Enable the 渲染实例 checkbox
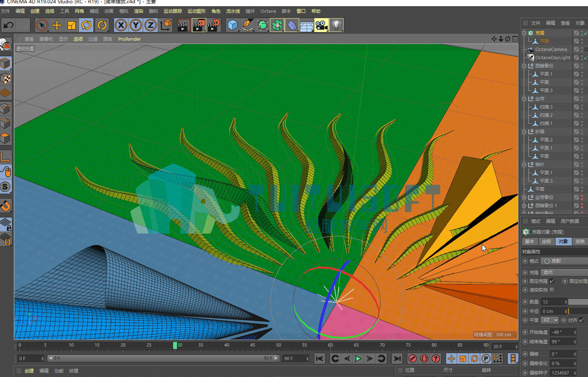 pos(552,290)
